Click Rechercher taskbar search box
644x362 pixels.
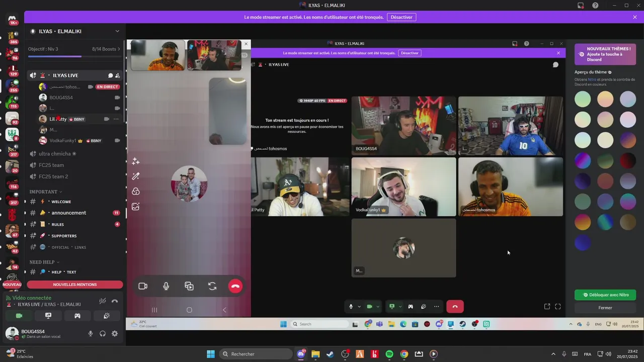point(256,354)
